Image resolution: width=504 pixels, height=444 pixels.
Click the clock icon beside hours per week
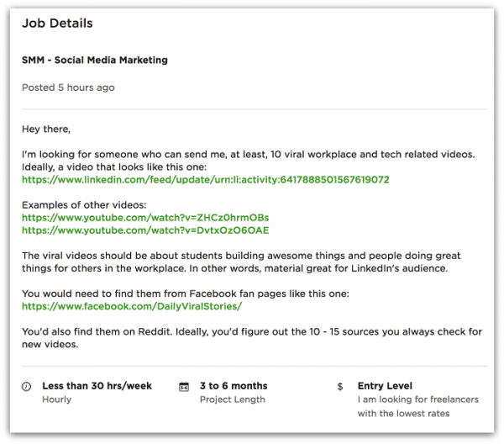[x=26, y=386]
